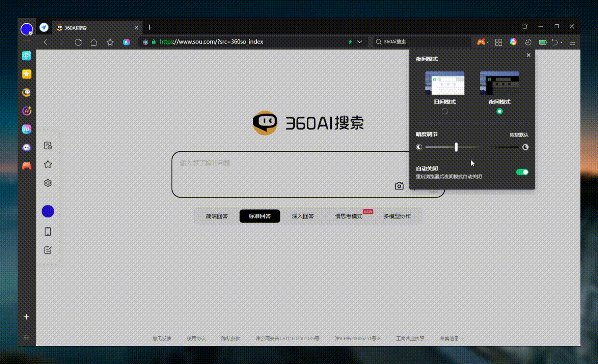Open the extensions grid icon
The width and height of the screenshot is (598, 364).
point(498,42)
